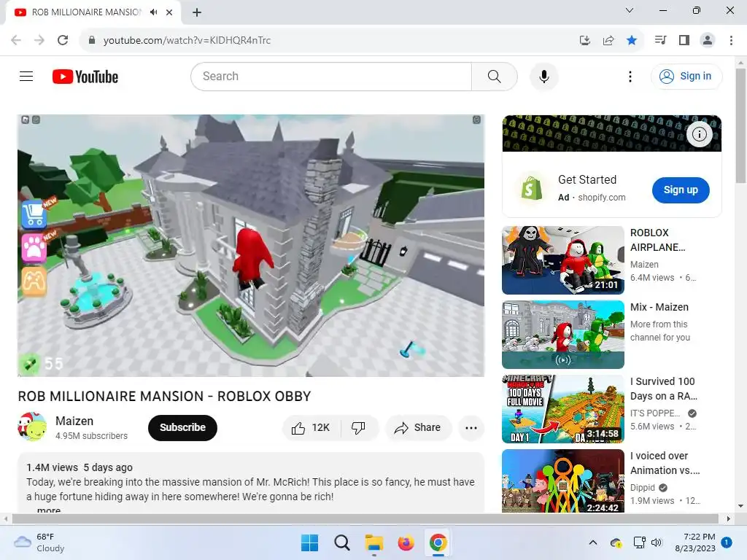Image resolution: width=747 pixels, height=560 pixels.
Task: Open the 100 Days Minecraft video thumbnail
Action: pos(562,409)
